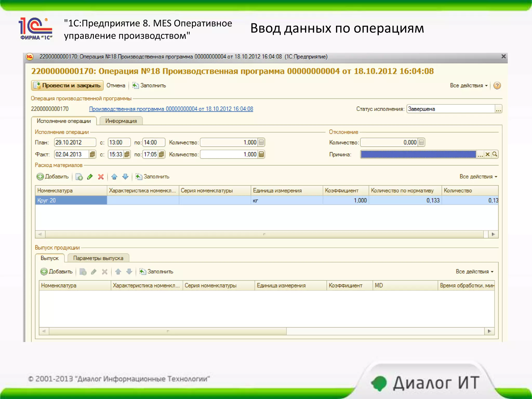
Task: Click Заполнить in Расход материалов toolbar
Action: click(x=152, y=177)
